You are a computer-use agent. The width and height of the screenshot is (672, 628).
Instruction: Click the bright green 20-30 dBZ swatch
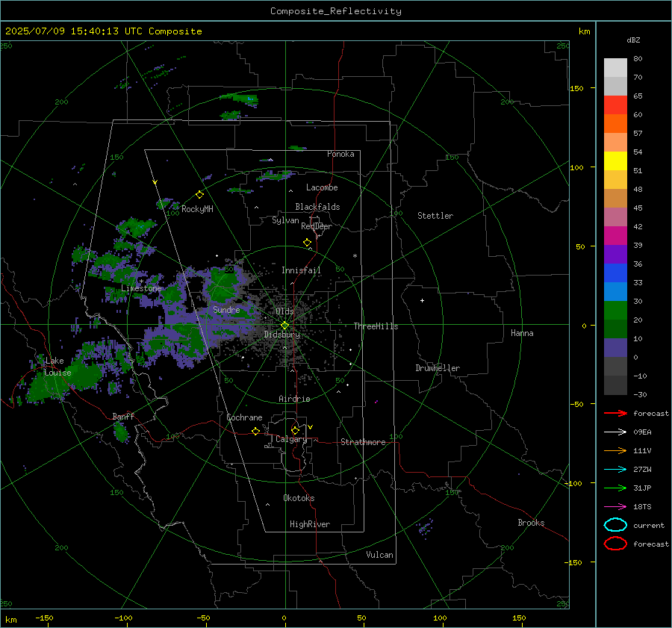[615, 311]
